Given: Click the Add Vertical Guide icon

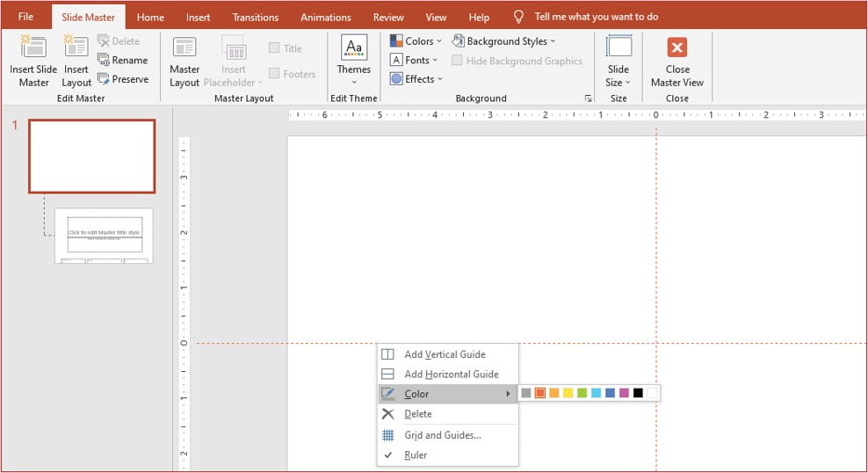Looking at the screenshot, I should pyautogui.click(x=388, y=354).
